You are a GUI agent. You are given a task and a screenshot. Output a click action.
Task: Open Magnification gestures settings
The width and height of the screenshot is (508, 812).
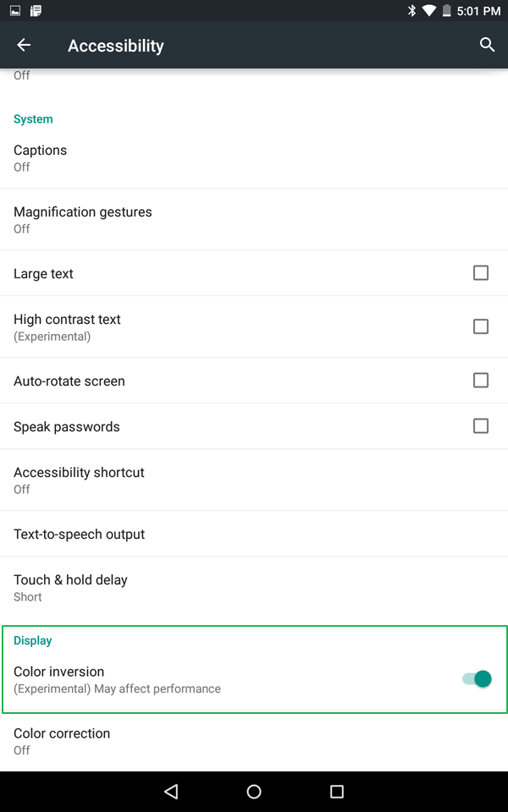click(x=254, y=219)
